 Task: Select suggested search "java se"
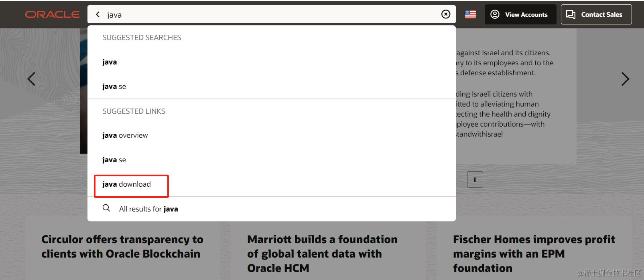pos(114,87)
